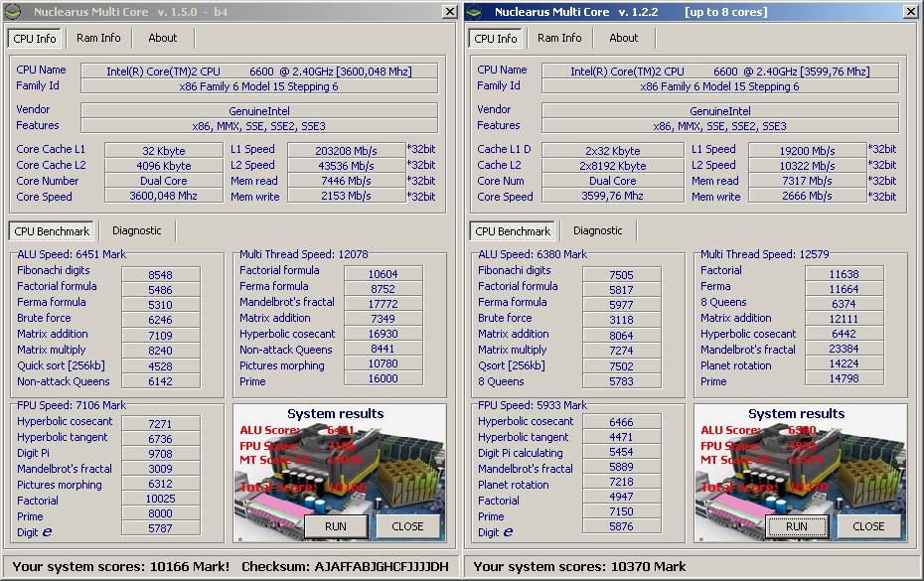The width and height of the screenshot is (924, 581).
Task: Click Mem write value "2666 Mb/s"
Action: point(808,196)
